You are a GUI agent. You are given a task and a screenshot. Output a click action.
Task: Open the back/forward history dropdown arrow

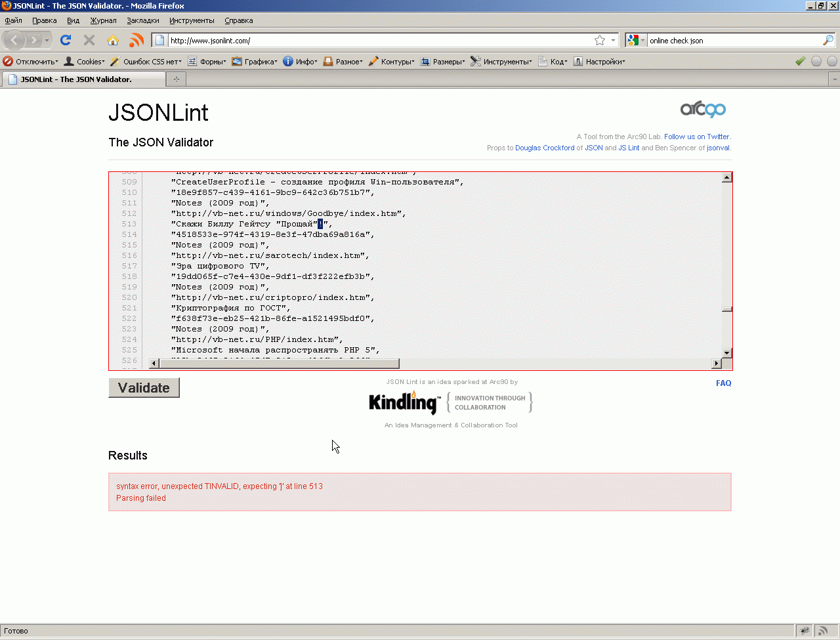47,41
